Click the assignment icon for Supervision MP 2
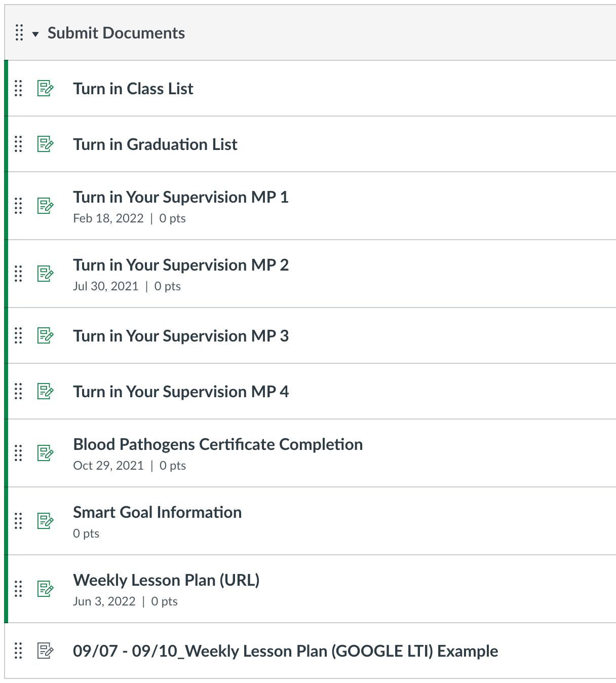616x683 pixels. point(45,274)
